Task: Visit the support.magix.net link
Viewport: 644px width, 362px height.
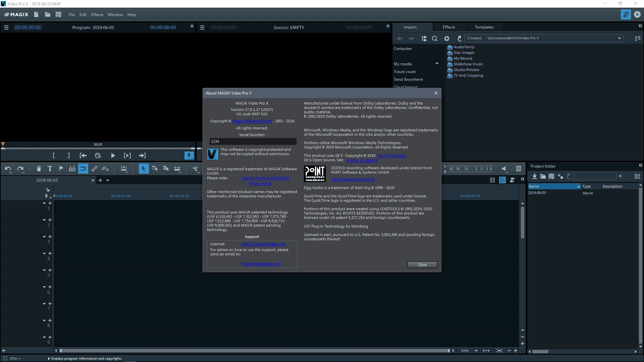Action: click(263, 244)
